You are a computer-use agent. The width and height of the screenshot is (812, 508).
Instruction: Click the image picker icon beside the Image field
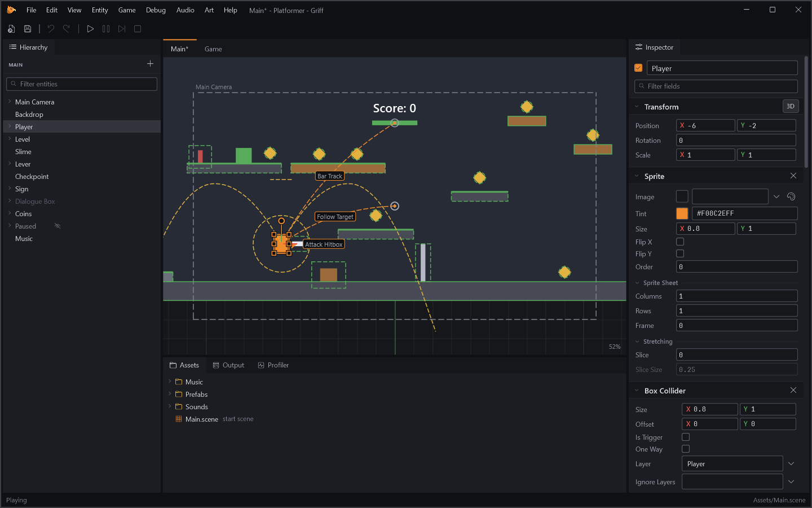(x=791, y=196)
